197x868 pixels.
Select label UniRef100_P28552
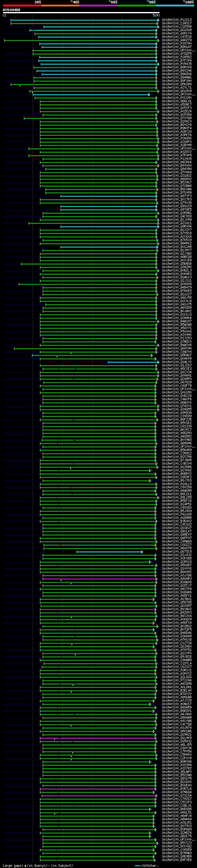177,57
